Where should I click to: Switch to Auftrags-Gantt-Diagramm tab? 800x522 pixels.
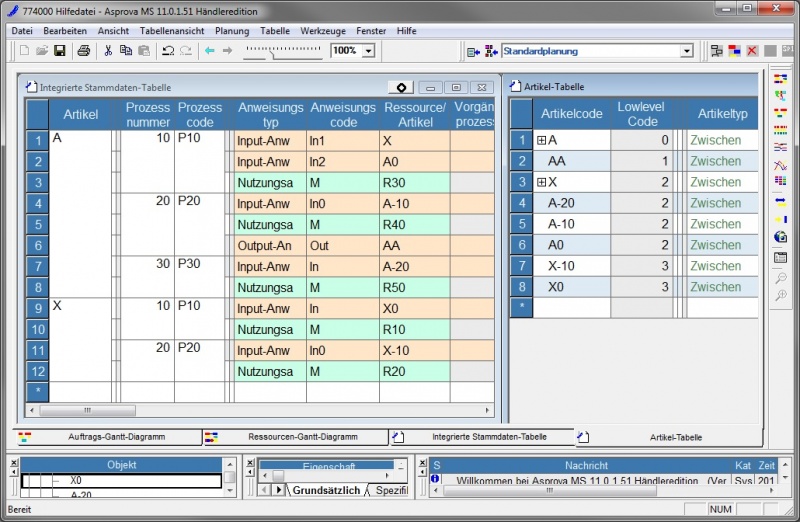click(x=110, y=437)
